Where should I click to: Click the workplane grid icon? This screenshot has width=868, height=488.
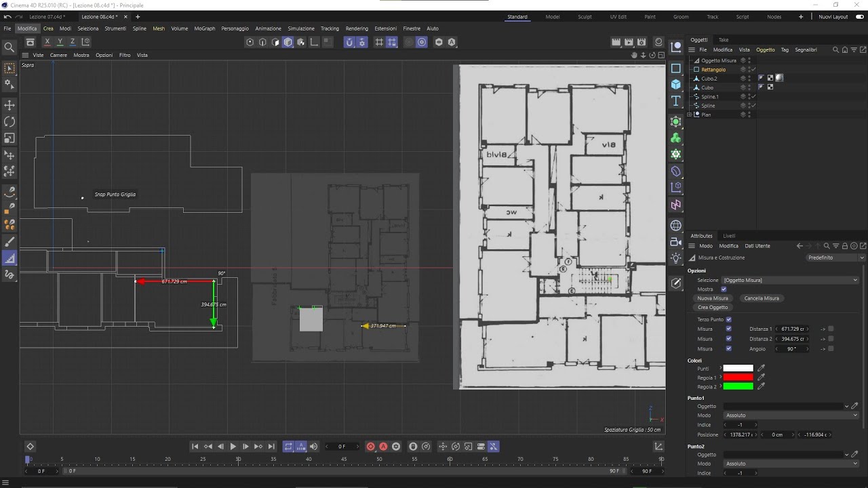(x=379, y=42)
